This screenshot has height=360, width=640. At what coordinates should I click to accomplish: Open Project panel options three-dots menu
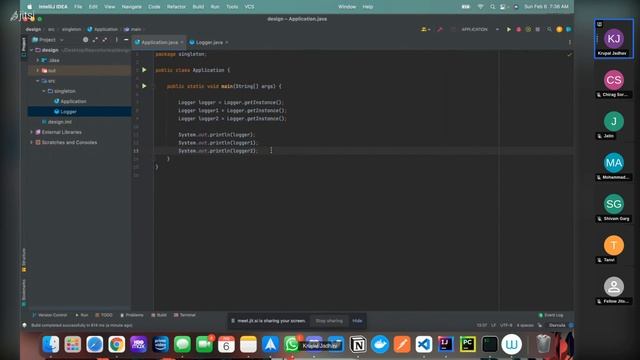click(116, 40)
